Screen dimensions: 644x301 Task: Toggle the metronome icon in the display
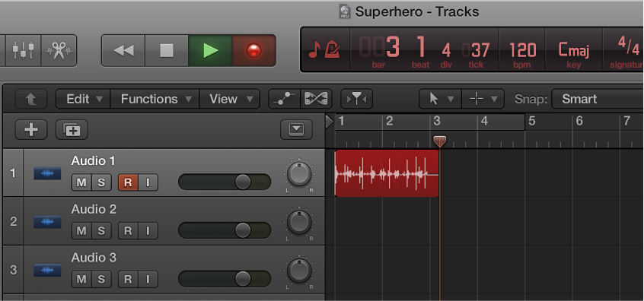[331, 49]
